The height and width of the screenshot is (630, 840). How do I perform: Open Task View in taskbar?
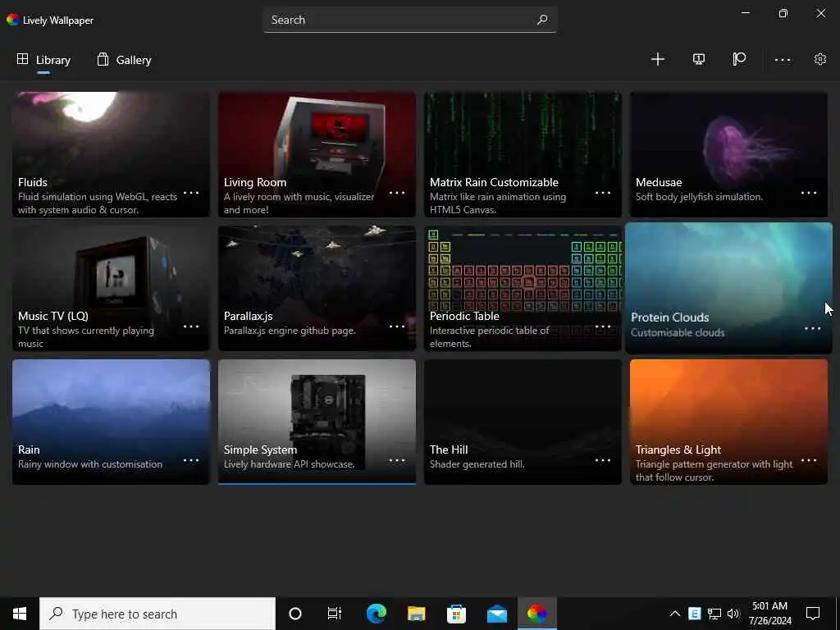335,614
